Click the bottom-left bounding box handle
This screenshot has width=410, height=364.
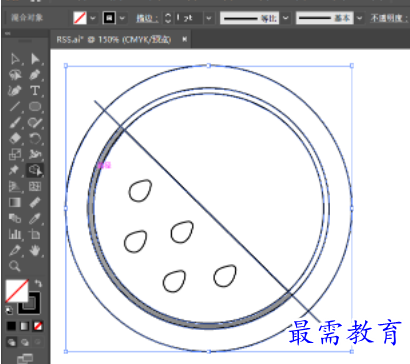point(66,351)
